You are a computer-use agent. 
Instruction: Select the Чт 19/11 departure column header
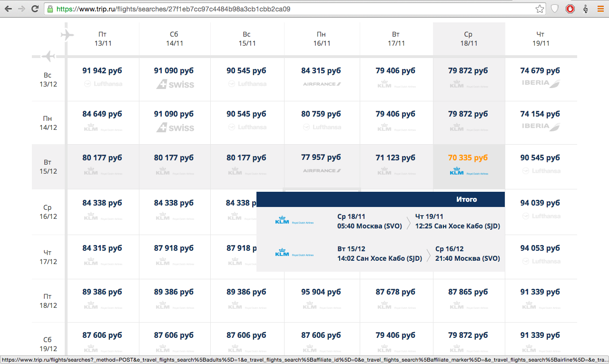540,39
